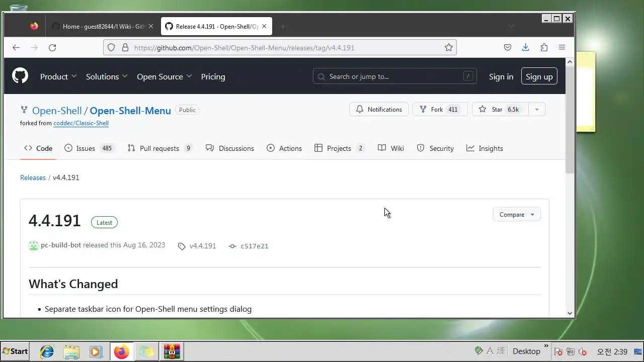Switch to the Issues tab
Viewport: 644px width, 362px height.
90,148
